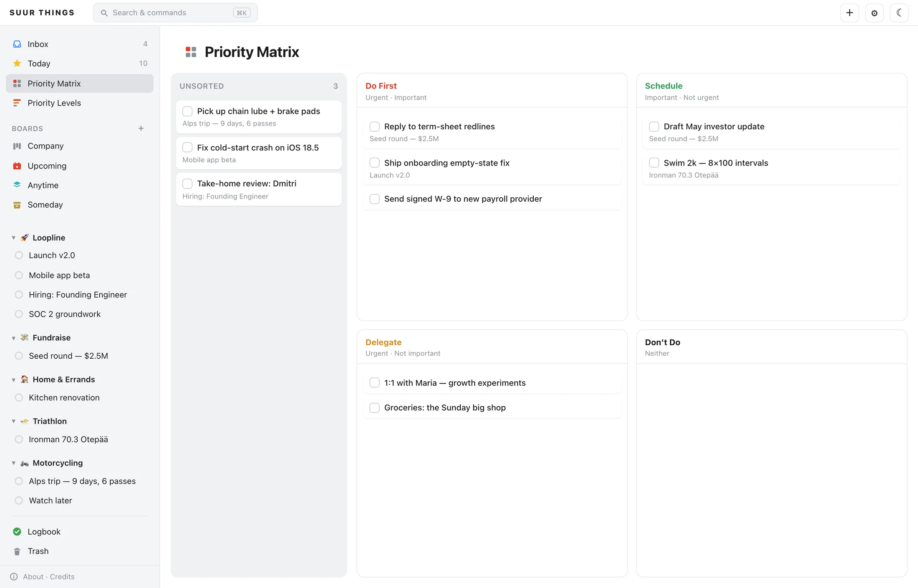Click the Today star icon

(x=17, y=63)
